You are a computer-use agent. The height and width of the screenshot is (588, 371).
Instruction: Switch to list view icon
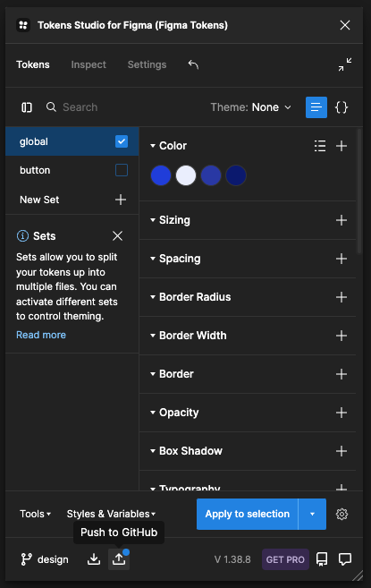(316, 107)
